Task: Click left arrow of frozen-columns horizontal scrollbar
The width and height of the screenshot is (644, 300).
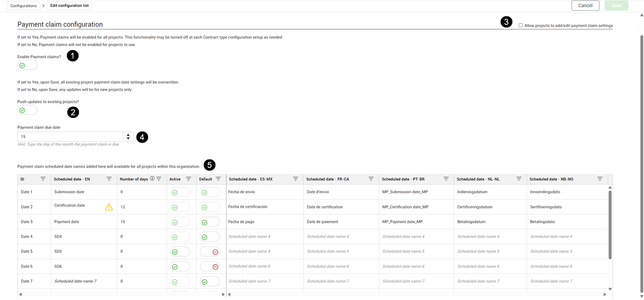Action: click(x=20, y=294)
